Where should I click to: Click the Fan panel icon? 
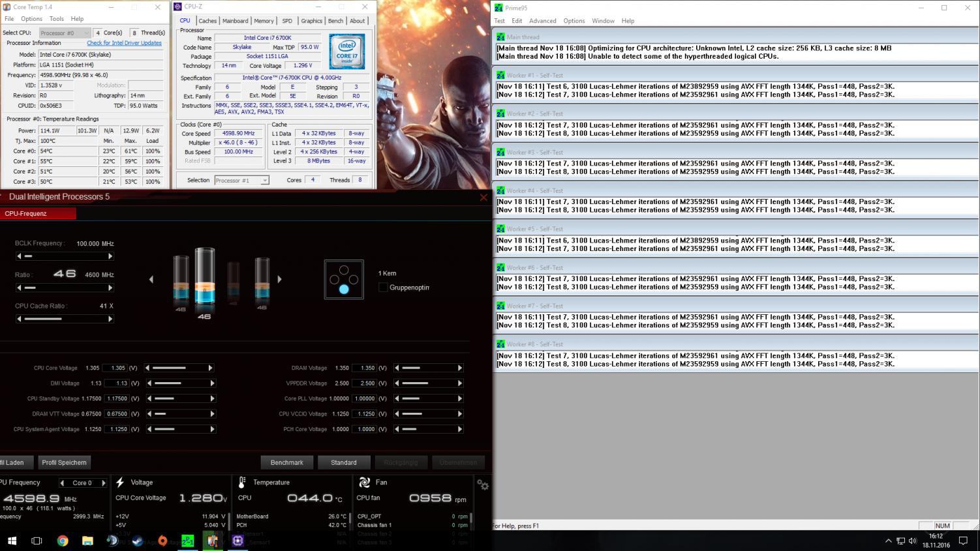[x=364, y=483]
